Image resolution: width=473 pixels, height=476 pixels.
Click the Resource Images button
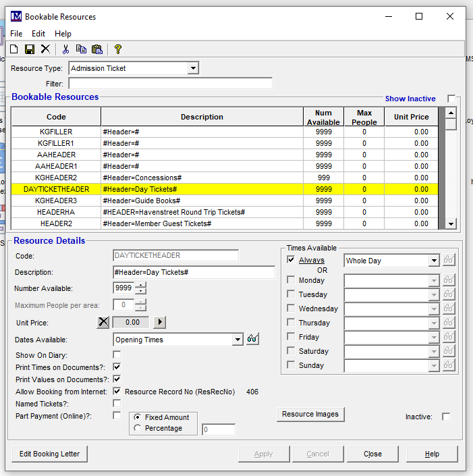pos(310,414)
